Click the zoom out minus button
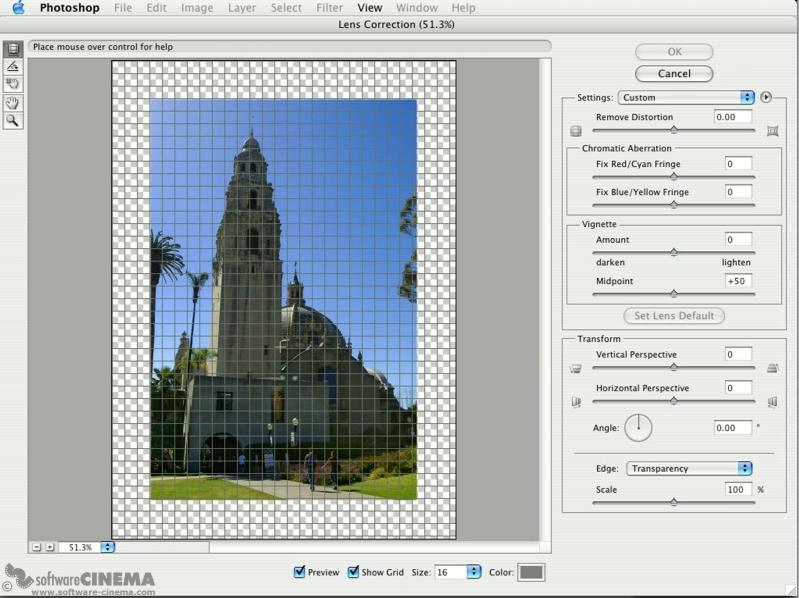 [x=36, y=547]
